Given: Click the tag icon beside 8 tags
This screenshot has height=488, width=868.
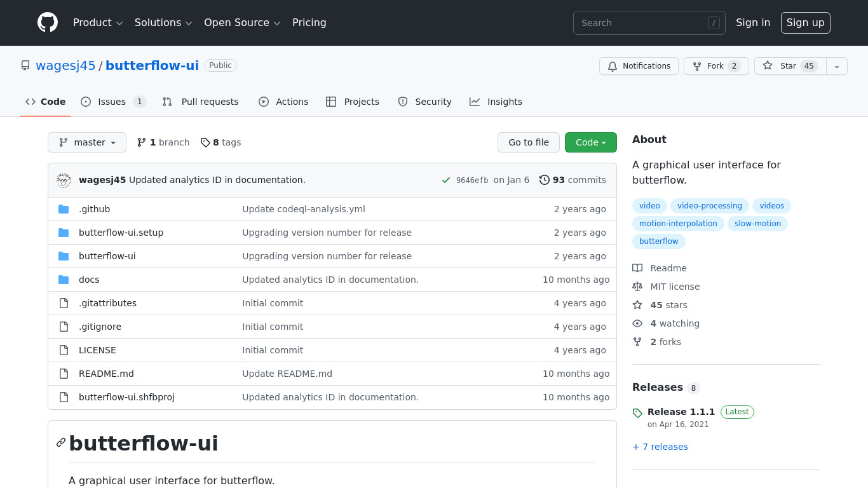Looking at the screenshot, I should (x=205, y=142).
